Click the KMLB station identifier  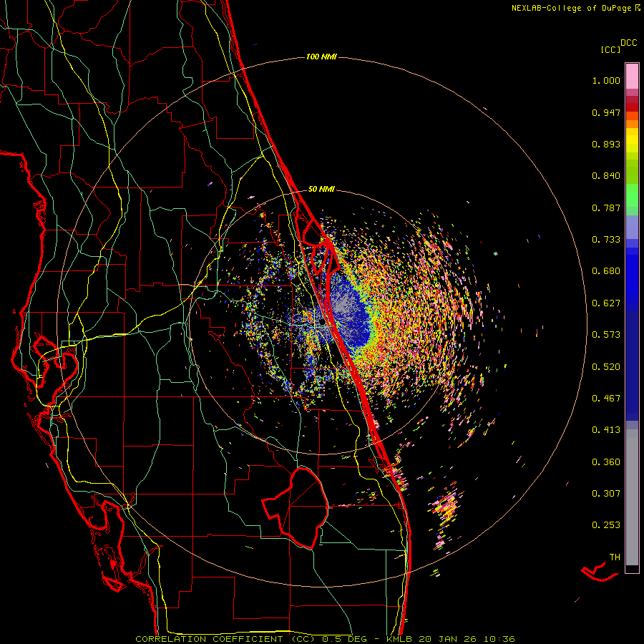401,639
